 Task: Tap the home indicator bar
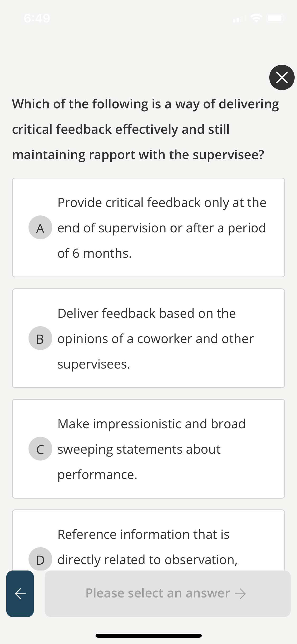click(148, 636)
